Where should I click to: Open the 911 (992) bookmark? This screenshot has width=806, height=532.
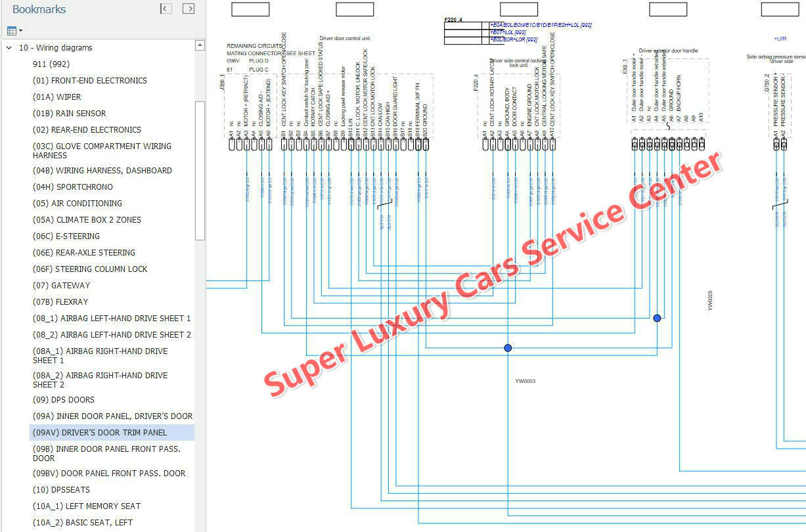point(51,64)
